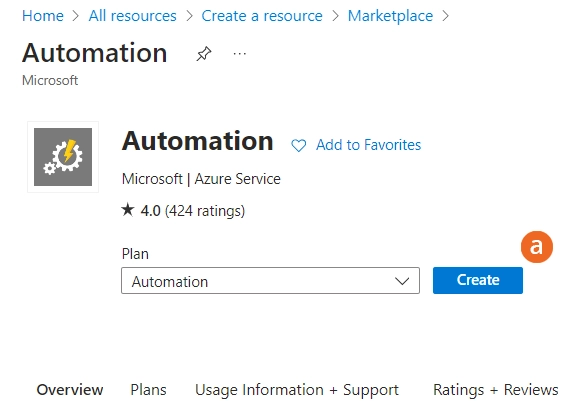Pin the Automation page to dashboard
This screenshot has width=587, height=406.
click(204, 54)
